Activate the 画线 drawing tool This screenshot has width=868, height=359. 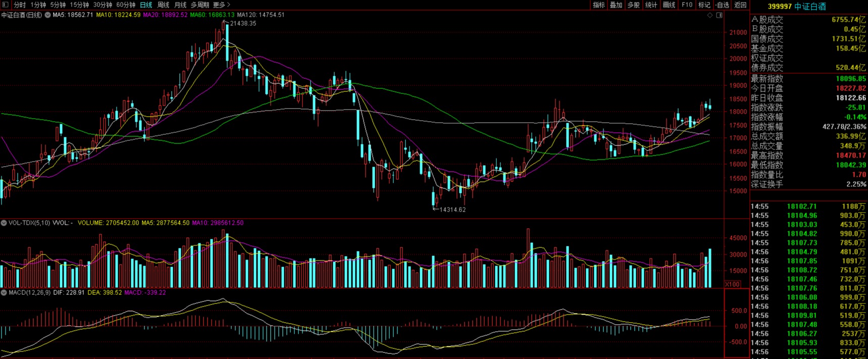click(669, 5)
